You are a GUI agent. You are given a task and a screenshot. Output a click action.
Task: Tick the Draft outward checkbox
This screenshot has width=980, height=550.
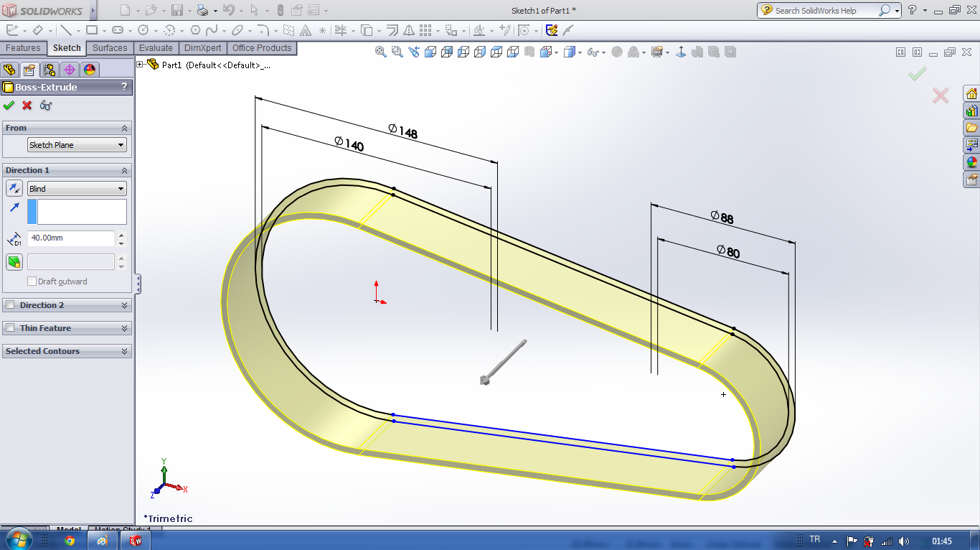[32, 281]
